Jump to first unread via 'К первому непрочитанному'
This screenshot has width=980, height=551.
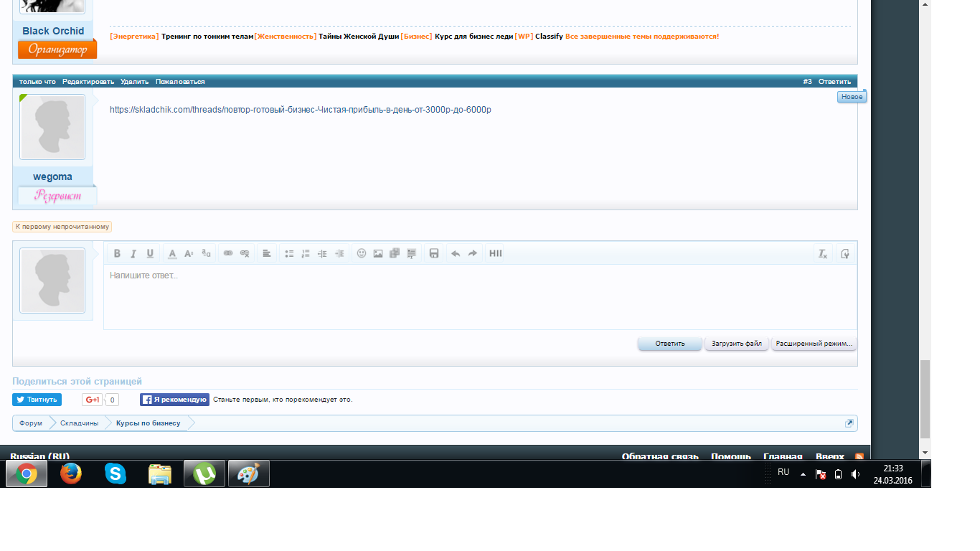(62, 227)
